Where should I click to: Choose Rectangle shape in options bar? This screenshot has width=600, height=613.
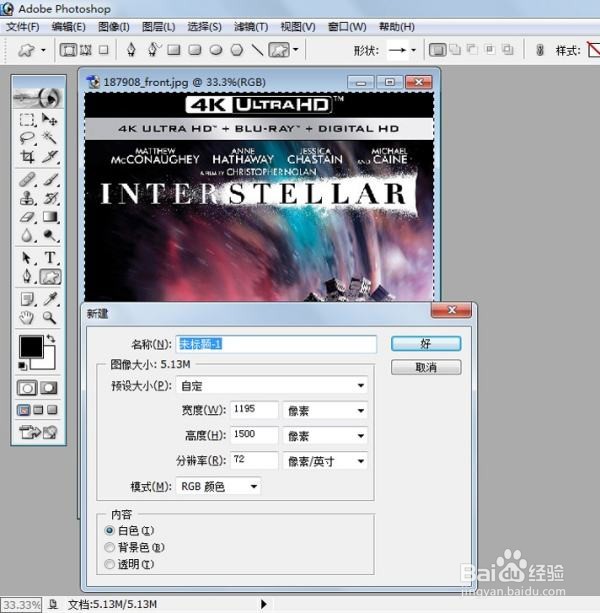coord(174,50)
